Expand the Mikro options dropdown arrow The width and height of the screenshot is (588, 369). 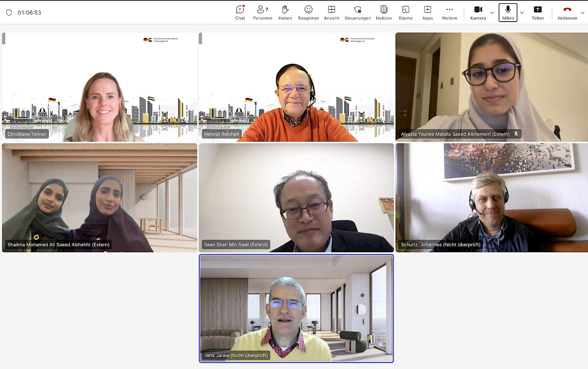point(522,13)
